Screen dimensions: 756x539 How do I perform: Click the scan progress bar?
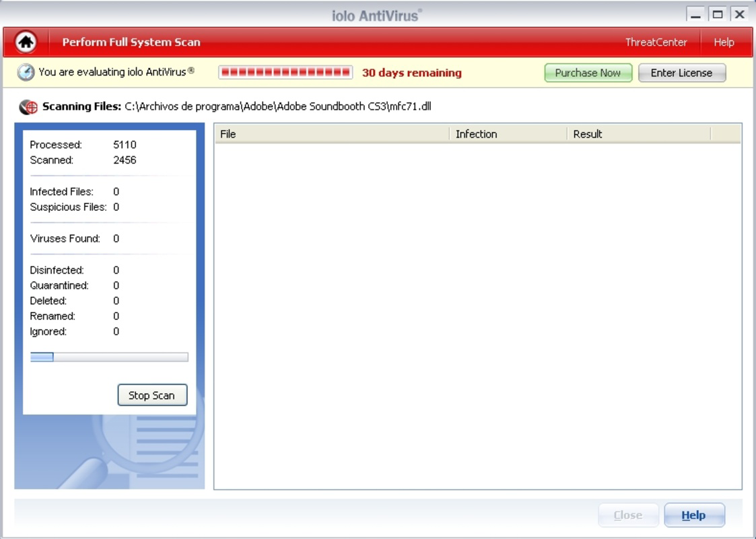coord(109,357)
